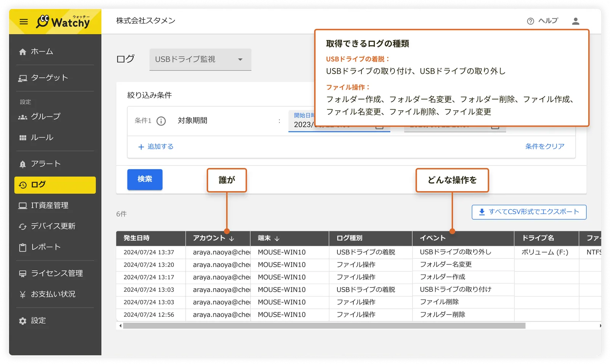Open ホーム in the sidebar
The height and width of the screenshot is (364, 610).
point(55,52)
